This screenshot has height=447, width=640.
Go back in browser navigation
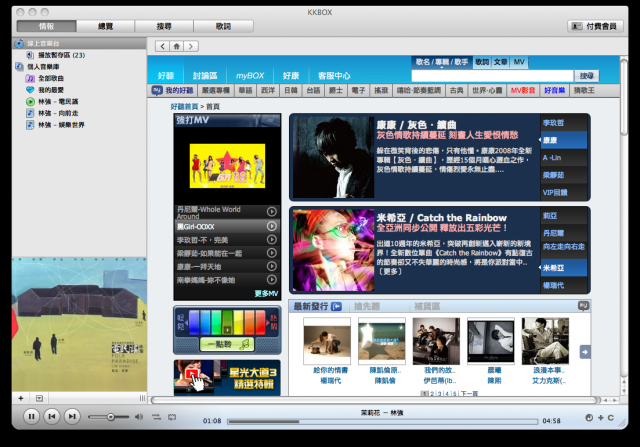(162, 46)
